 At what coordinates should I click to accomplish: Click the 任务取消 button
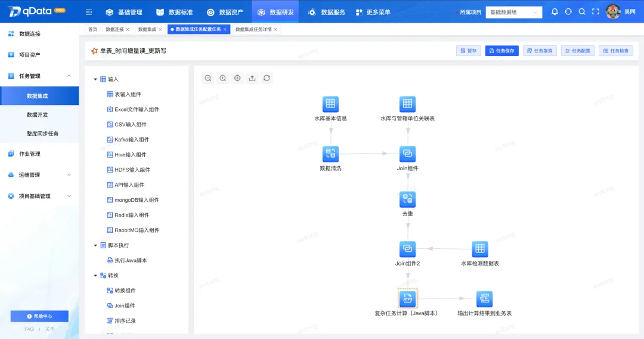pos(540,51)
